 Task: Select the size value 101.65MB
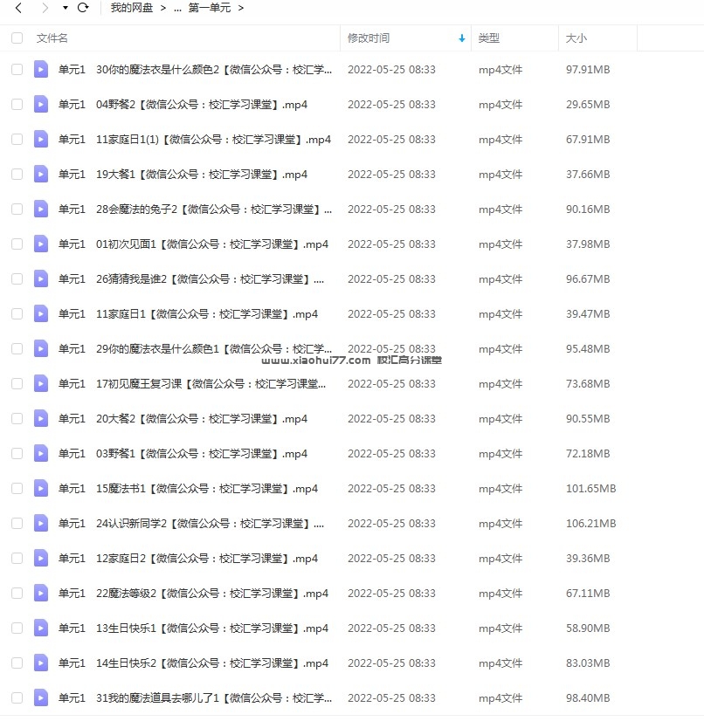coord(590,489)
